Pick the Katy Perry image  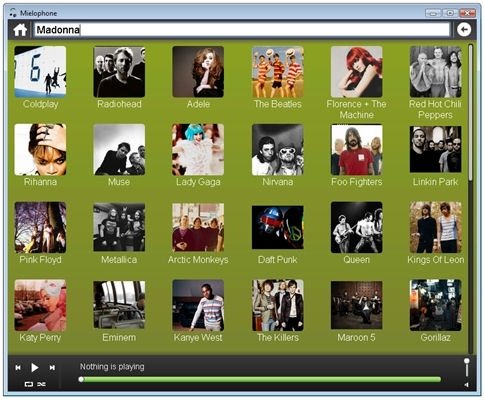pos(40,305)
